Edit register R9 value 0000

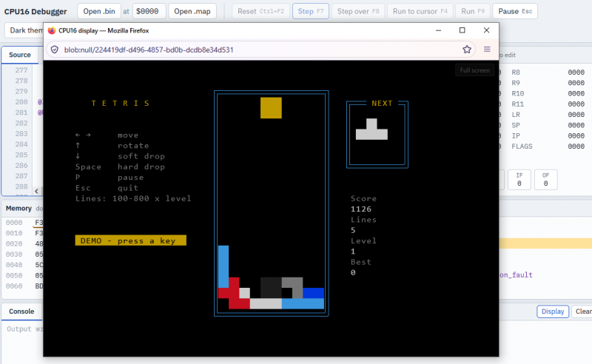pos(576,83)
